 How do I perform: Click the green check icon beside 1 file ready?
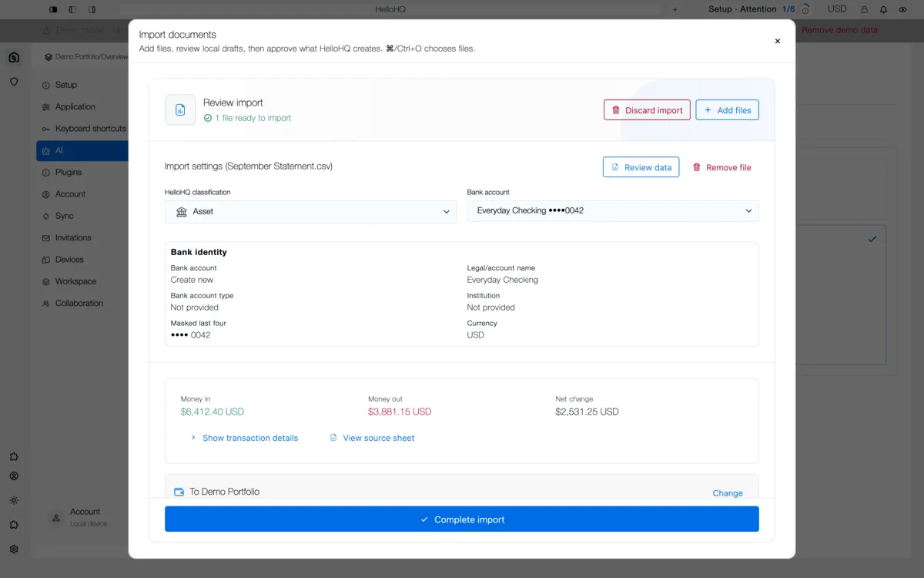[208, 118]
